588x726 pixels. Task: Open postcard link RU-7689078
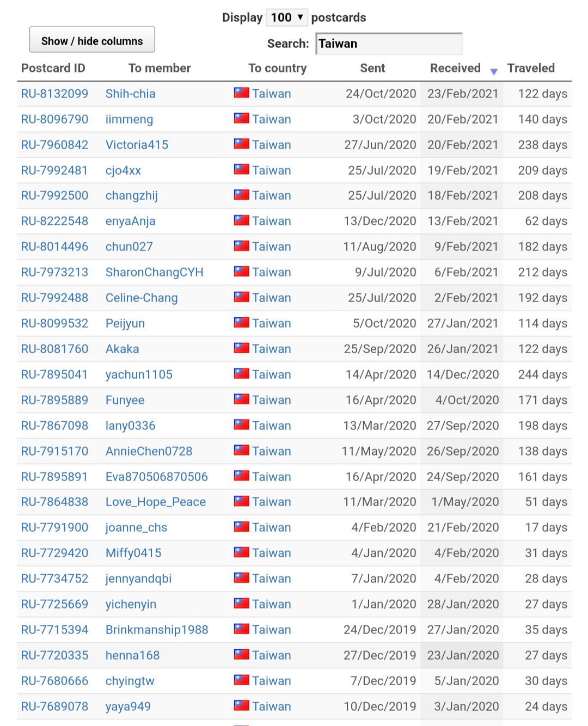click(54, 706)
